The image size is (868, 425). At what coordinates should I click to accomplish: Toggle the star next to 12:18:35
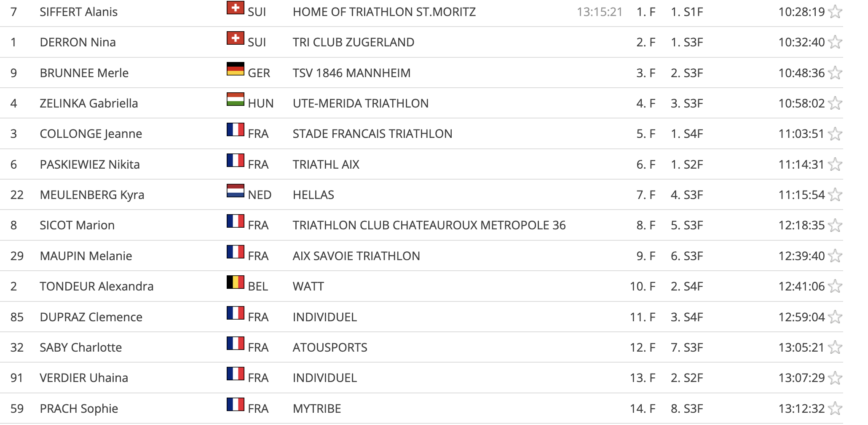pos(835,225)
